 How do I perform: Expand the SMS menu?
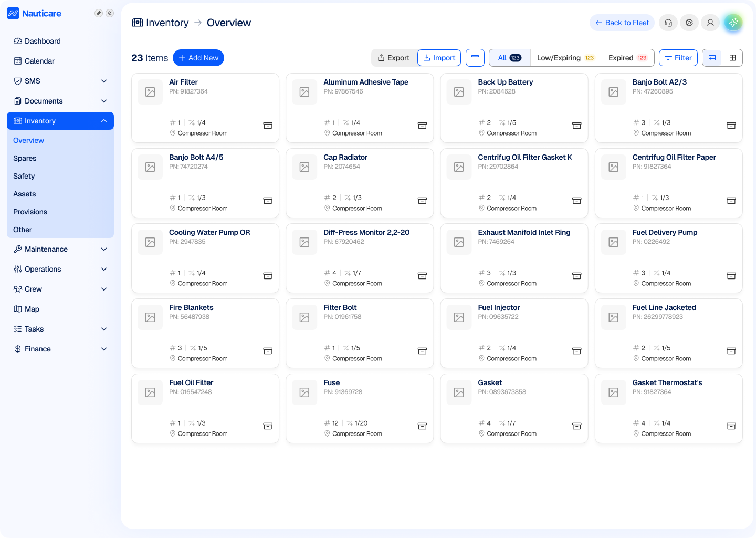point(104,81)
